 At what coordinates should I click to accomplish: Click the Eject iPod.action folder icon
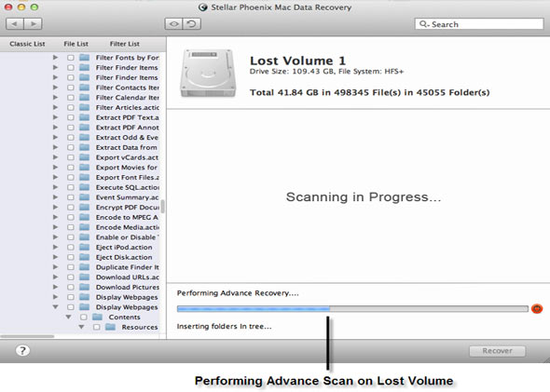tap(84, 247)
